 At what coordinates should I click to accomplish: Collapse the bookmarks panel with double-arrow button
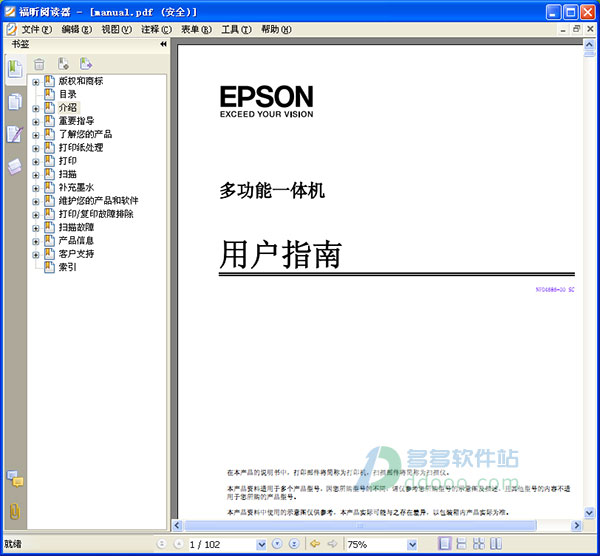point(163,44)
